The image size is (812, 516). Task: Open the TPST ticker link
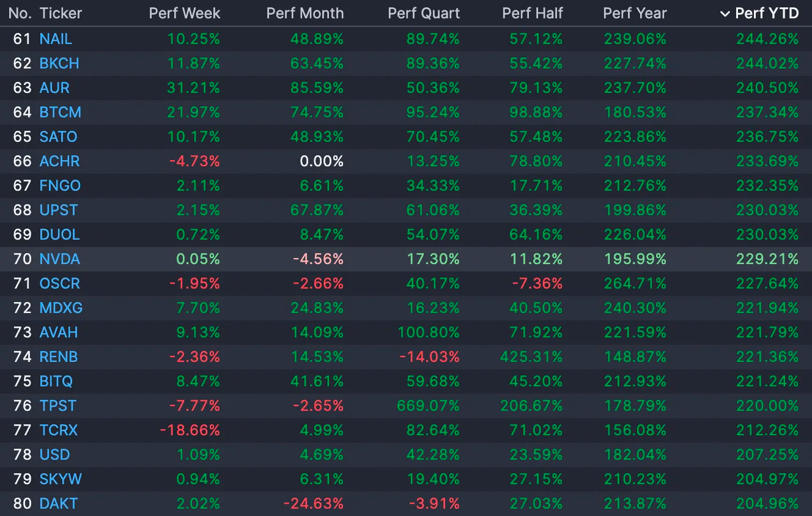click(x=58, y=406)
